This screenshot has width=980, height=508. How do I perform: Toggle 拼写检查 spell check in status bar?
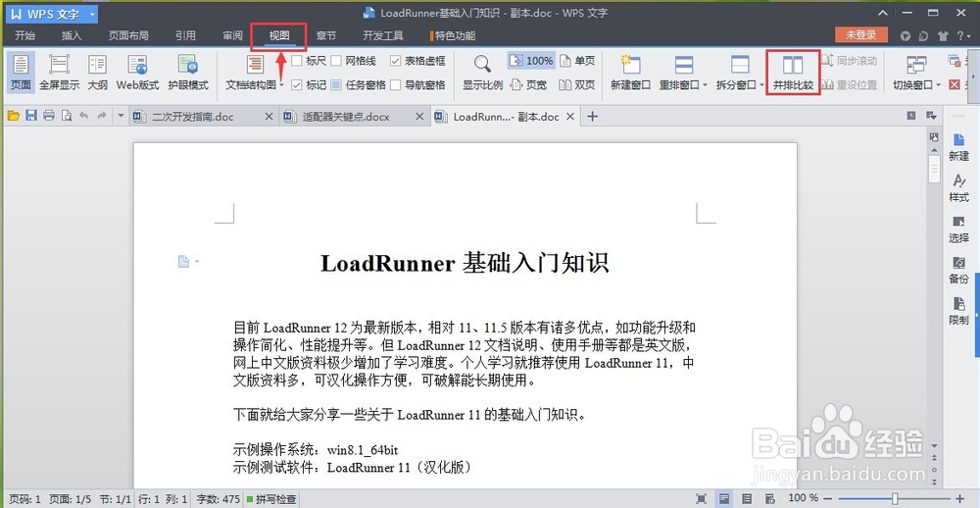click(271, 499)
